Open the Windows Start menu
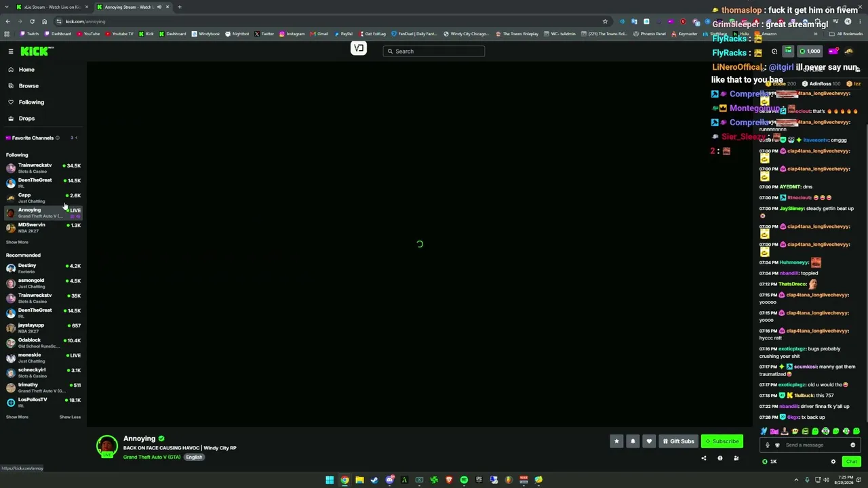868x488 pixels. pos(330,480)
